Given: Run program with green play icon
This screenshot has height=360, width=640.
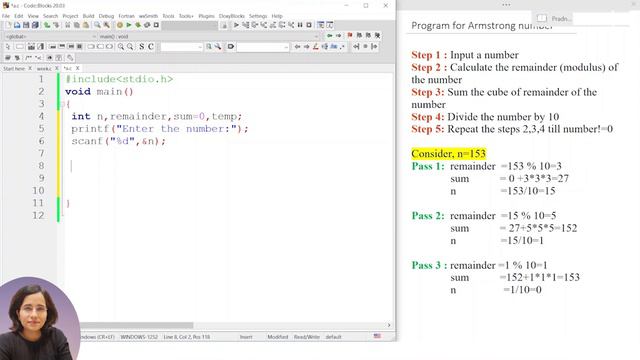Looking at the screenshot, I should point(129,25).
